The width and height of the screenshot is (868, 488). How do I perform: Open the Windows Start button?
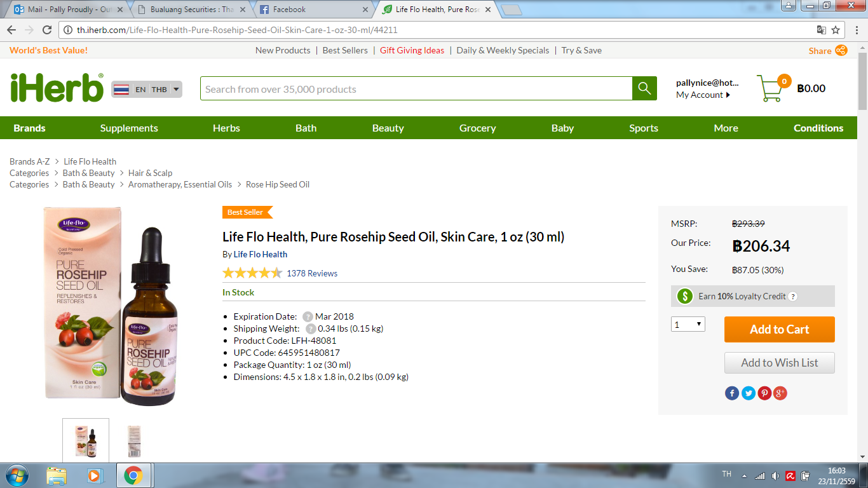point(16,475)
